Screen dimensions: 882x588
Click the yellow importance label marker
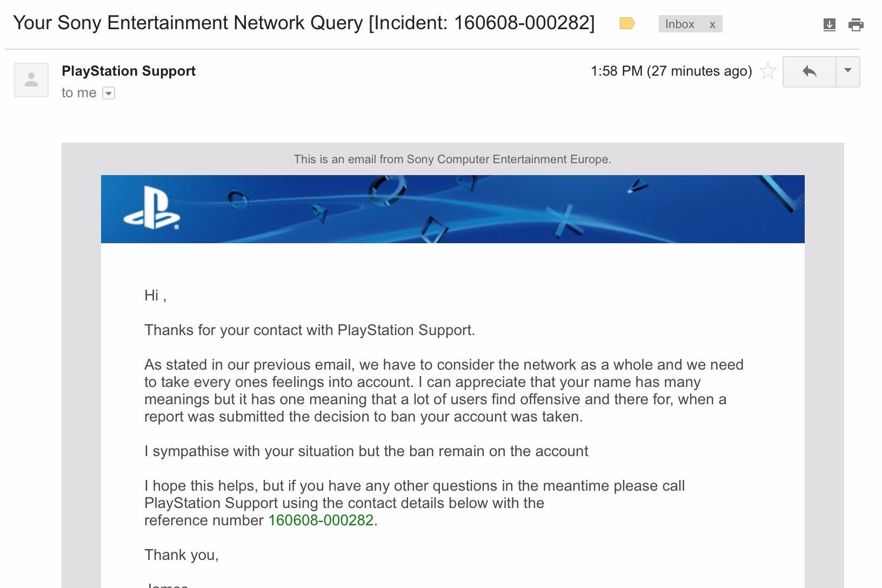627,23
